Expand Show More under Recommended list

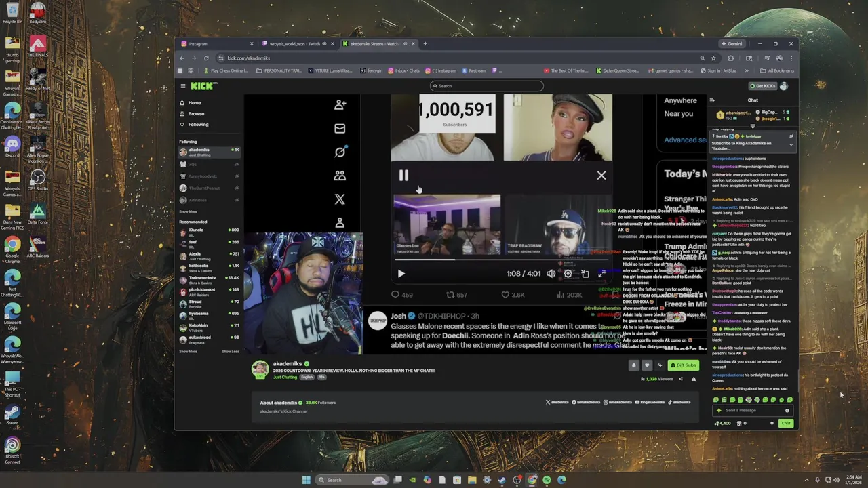(188, 351)
